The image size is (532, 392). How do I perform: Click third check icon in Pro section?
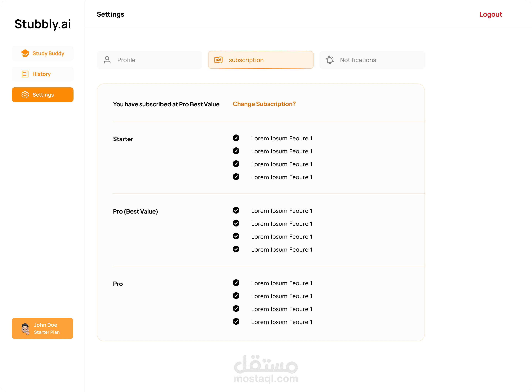coord(236,309)
